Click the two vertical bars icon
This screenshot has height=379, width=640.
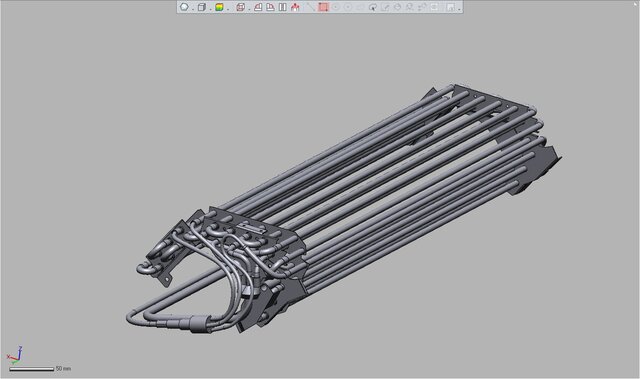tap(282, 7)
